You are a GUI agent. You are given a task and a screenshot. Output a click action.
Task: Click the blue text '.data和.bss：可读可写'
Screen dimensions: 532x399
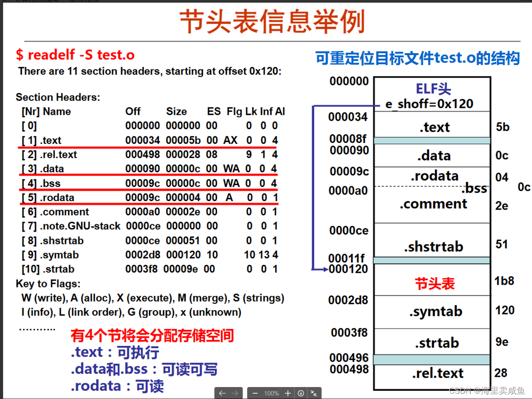(144, 369)
